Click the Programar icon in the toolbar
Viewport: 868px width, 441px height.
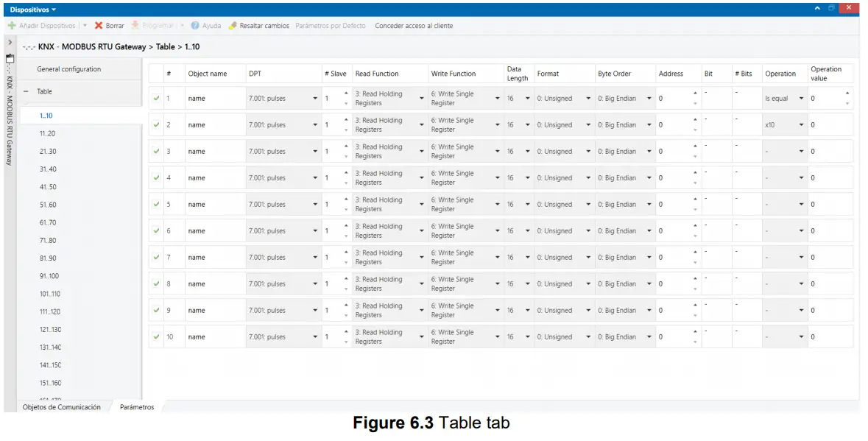point(135,24)
